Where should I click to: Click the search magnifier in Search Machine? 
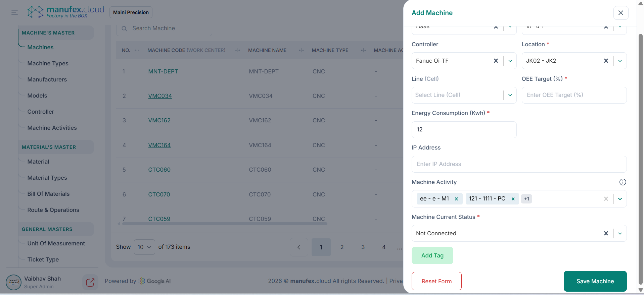[124, 28]
